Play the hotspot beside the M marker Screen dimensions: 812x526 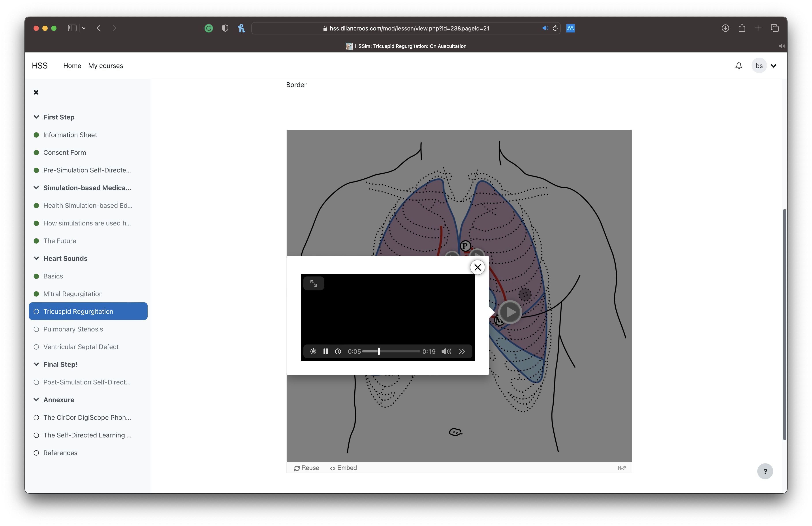[x=510, y=312]
